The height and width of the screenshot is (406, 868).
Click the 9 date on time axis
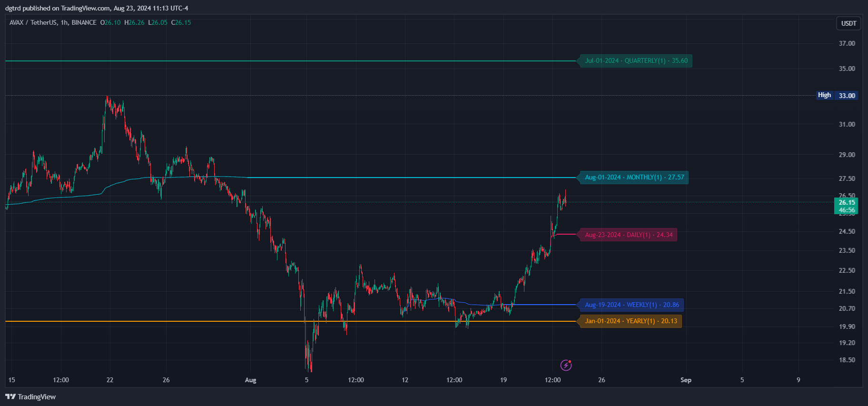[x=799, y=380]
